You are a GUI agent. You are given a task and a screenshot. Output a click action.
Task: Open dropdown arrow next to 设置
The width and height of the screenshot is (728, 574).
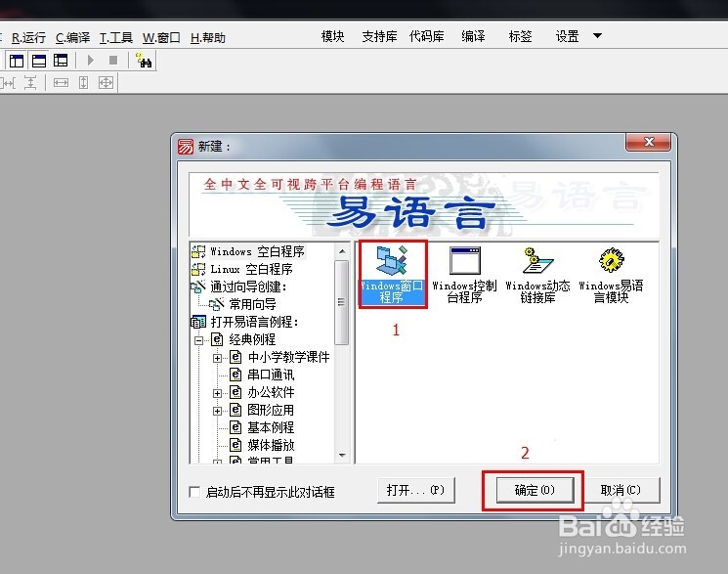click(597, 36)
